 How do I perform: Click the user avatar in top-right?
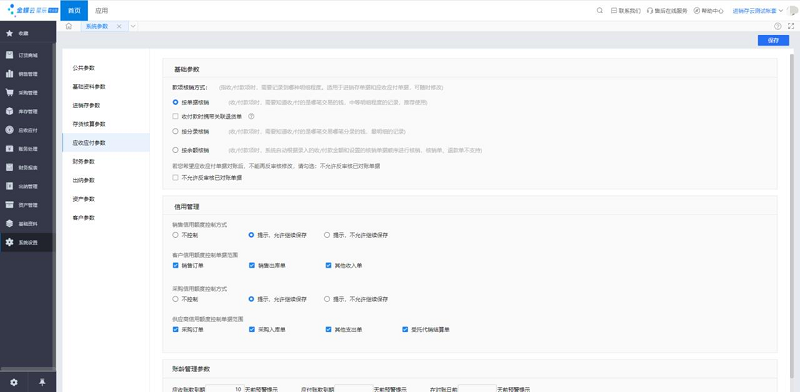coord(793,11)
